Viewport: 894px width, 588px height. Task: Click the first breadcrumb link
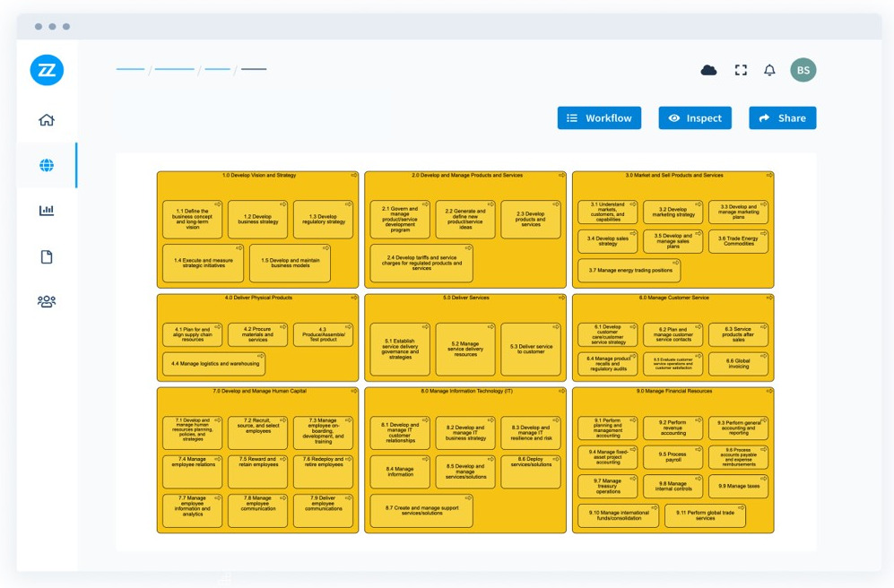click(x=131, y=69)
